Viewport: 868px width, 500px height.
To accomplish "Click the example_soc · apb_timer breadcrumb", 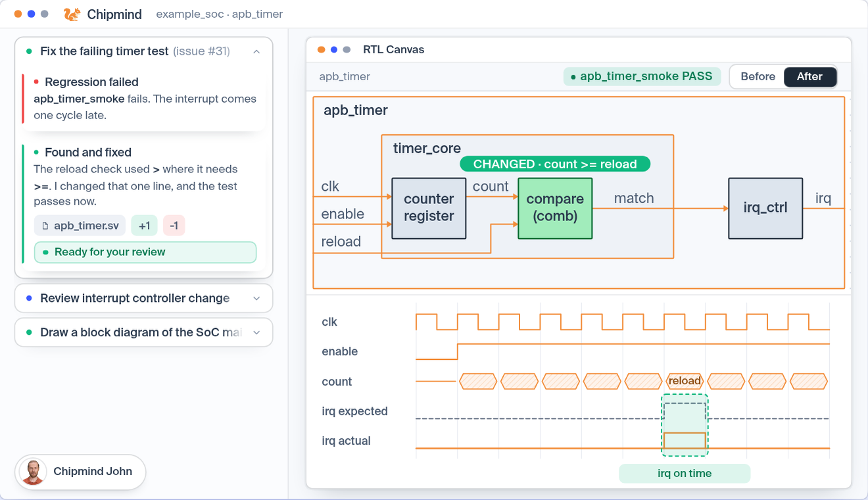I will [220, 14].
